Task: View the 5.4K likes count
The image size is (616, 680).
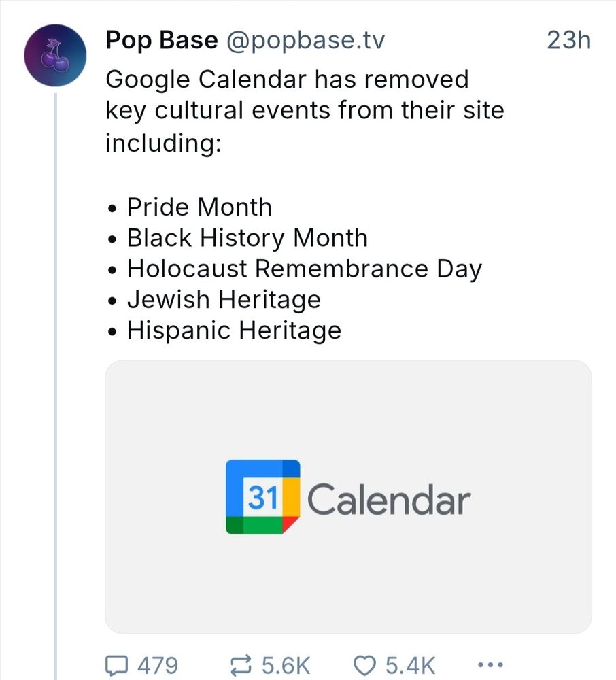Action: (411, 665)
